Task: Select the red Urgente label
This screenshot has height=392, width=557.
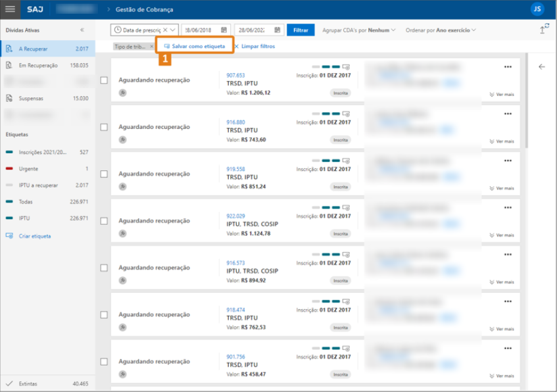Action: [28, 169]
